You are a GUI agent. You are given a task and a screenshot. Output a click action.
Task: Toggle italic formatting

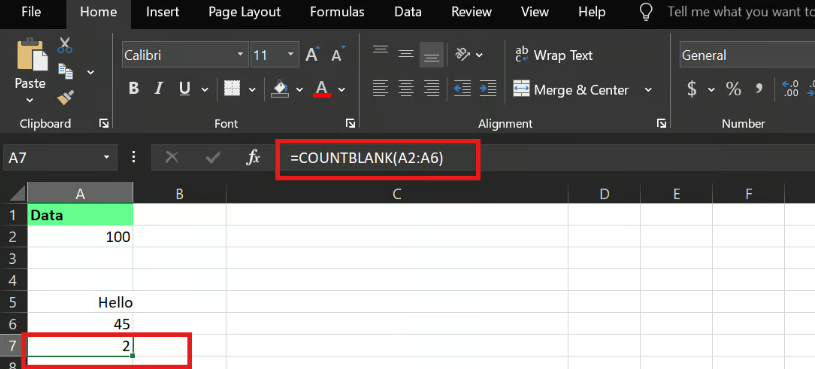point(159,89)
